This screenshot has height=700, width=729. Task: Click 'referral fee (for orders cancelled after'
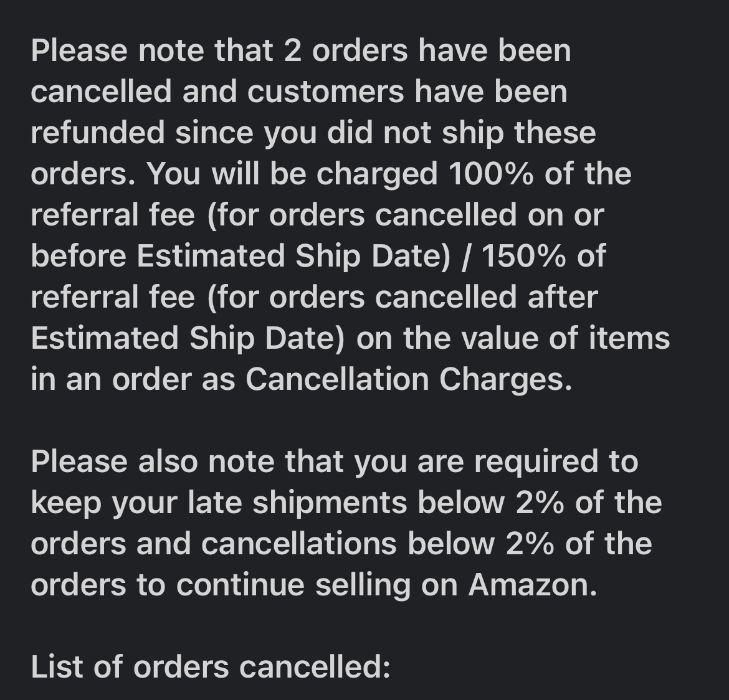314,298
